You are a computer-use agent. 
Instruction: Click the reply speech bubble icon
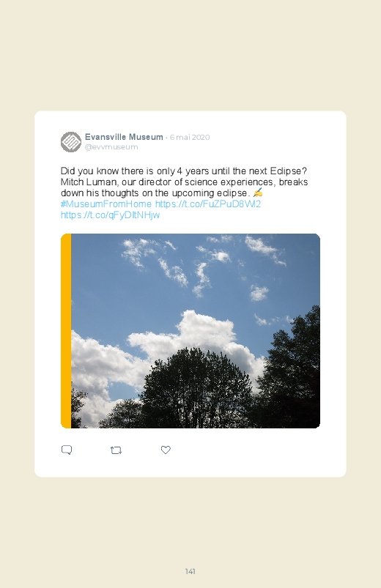[67, 450]
